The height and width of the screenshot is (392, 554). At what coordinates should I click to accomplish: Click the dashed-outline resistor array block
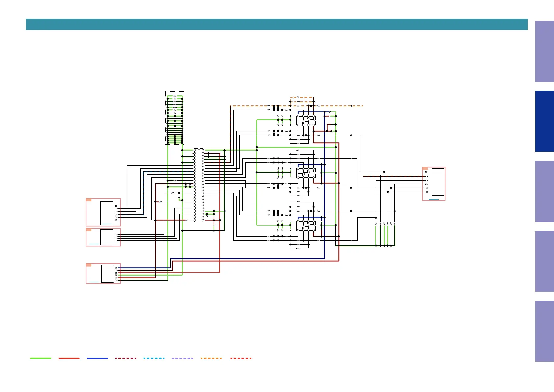coord(174,118)
